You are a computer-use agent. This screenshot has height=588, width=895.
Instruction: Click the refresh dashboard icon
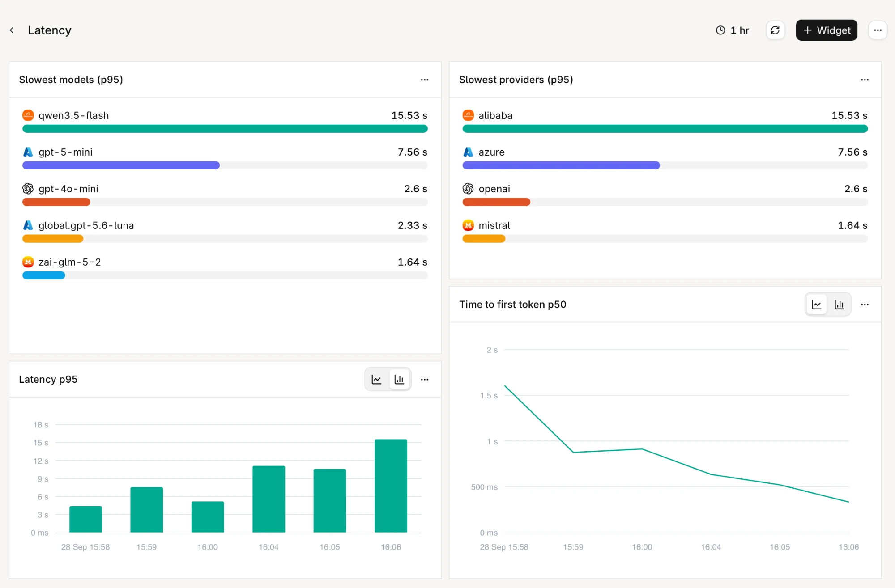[x=775, y=30]
